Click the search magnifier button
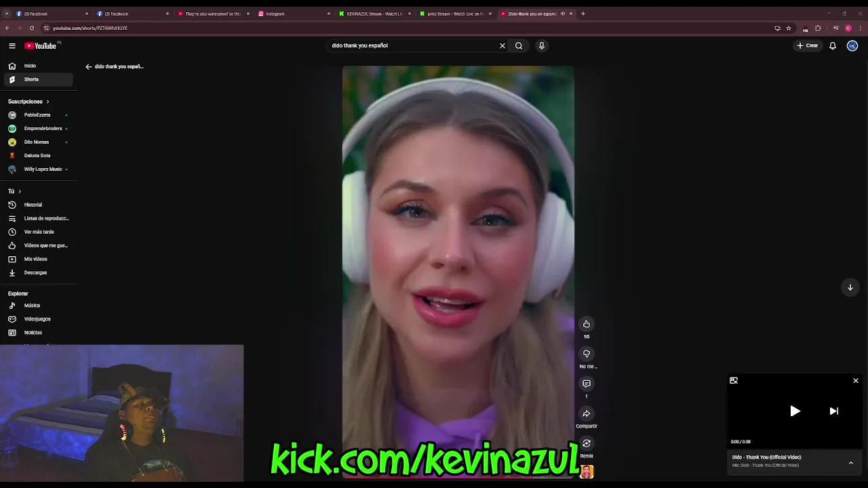The image size is (868, 488). tap(519, 45)
